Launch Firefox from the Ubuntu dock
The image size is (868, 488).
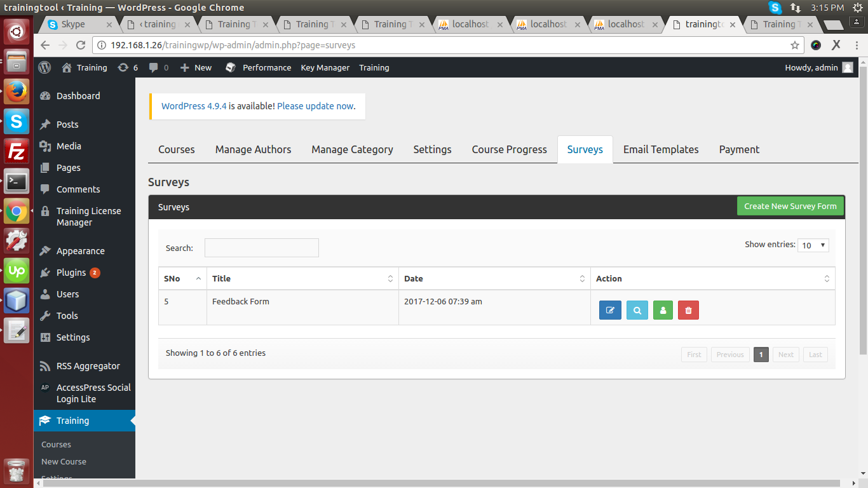[17, 91]
